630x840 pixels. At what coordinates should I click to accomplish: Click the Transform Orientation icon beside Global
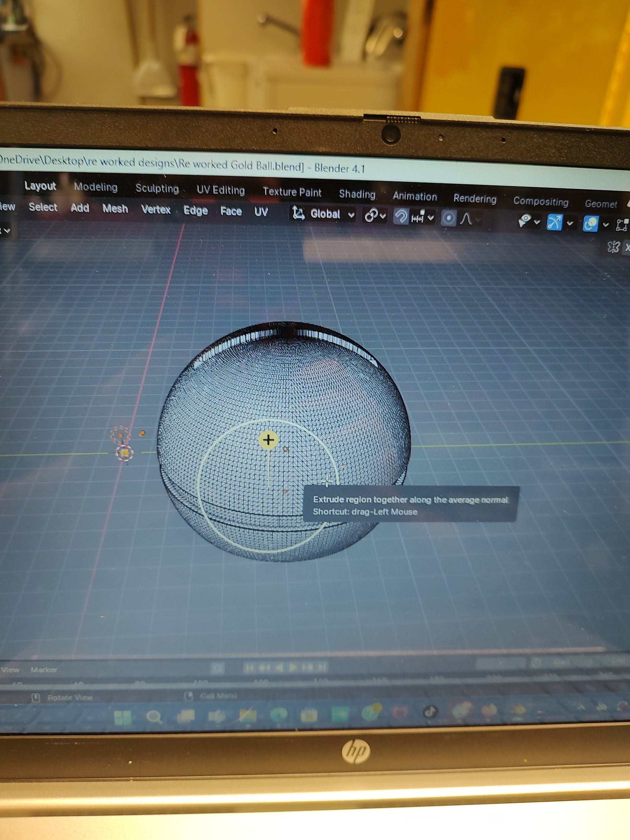298,213
